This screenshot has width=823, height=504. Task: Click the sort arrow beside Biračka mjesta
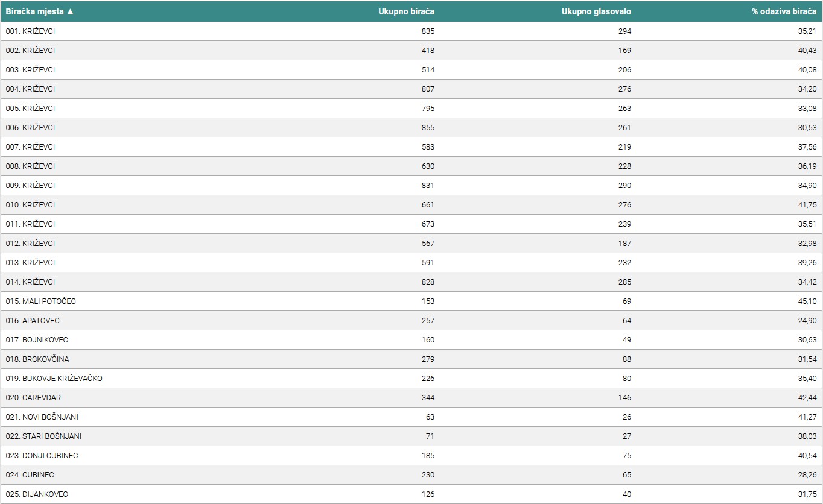point(71,11)
